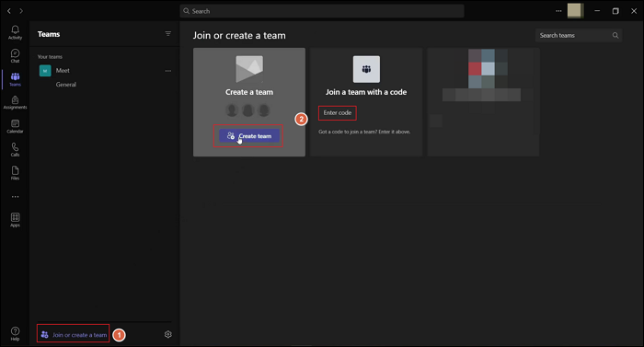Select the Teams icon in the sidebar
The height and width of the screenshot is (347, 644).
pyautogui.click(x=16, y=79)
